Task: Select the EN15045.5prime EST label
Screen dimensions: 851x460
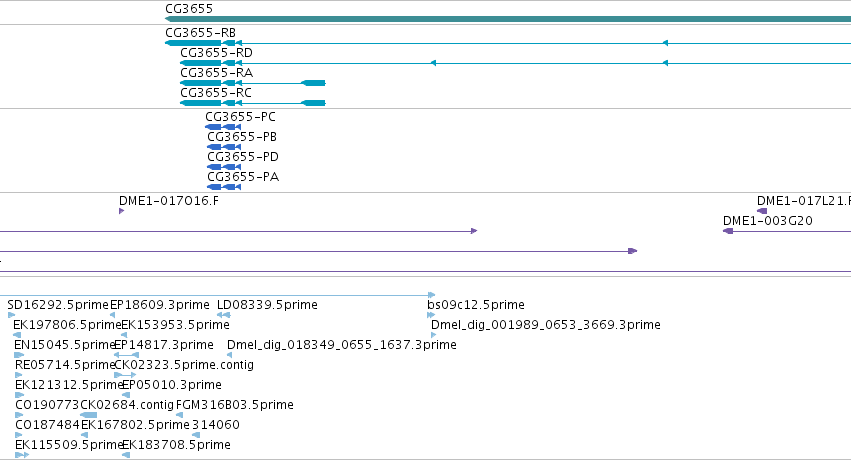Action: point(64,345)
